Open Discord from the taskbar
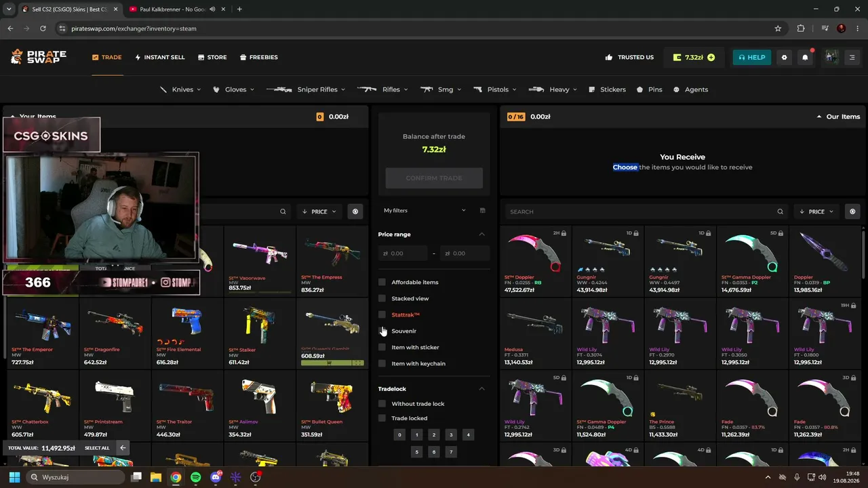 pos(216,477)
